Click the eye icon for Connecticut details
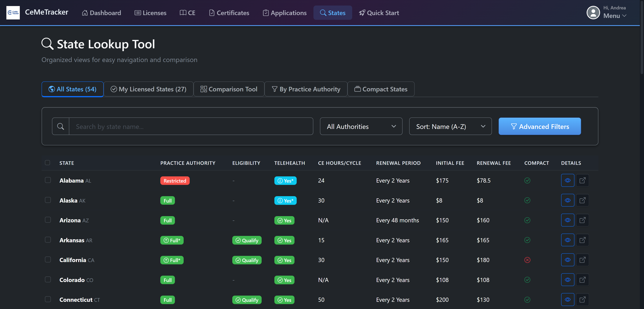Image resolution: width=644 pixels, height=309 pixels. tap(568, 299)
